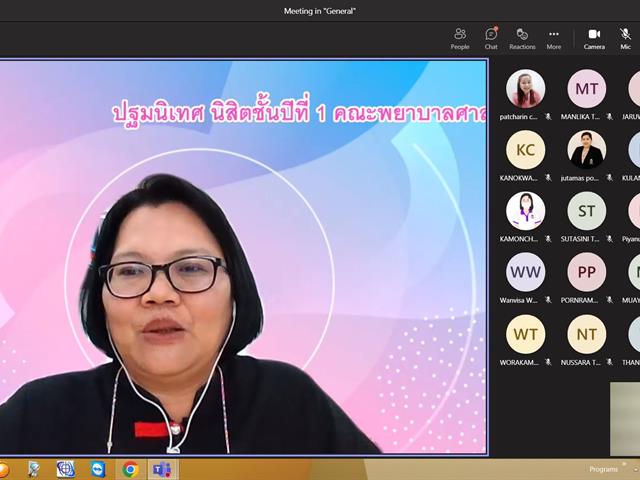This screenshot has height=480, width=640.
Task: Click muted mic icon beside WORAKAM
Action: pos(548,362)
